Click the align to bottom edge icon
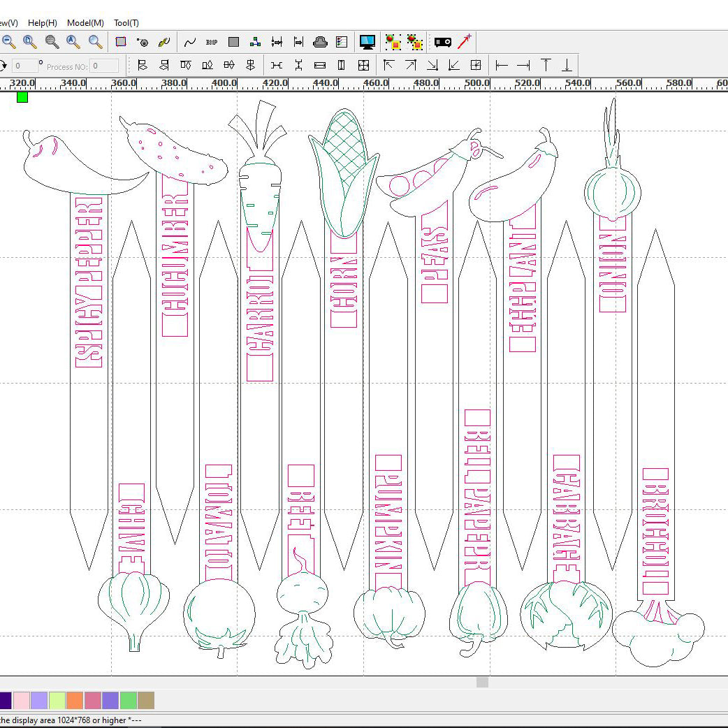 (x=567, y=66)
